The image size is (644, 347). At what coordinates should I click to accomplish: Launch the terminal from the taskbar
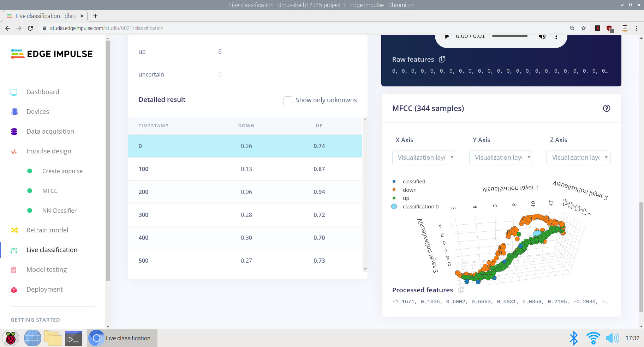coord(73,338)
